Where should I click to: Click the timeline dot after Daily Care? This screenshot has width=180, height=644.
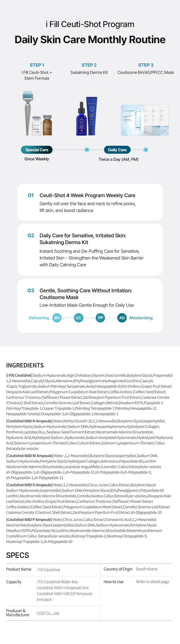146,150
